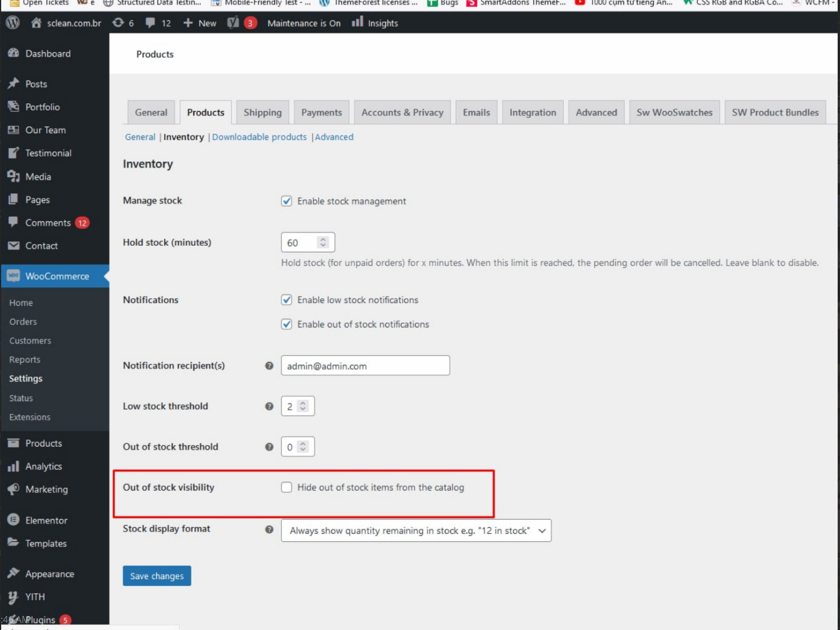The height and width of the screenshot is (630, 840).
Task: Click the Comments bubble icon in sidebar
Action: pyautogui.click(x=13, y=222)
